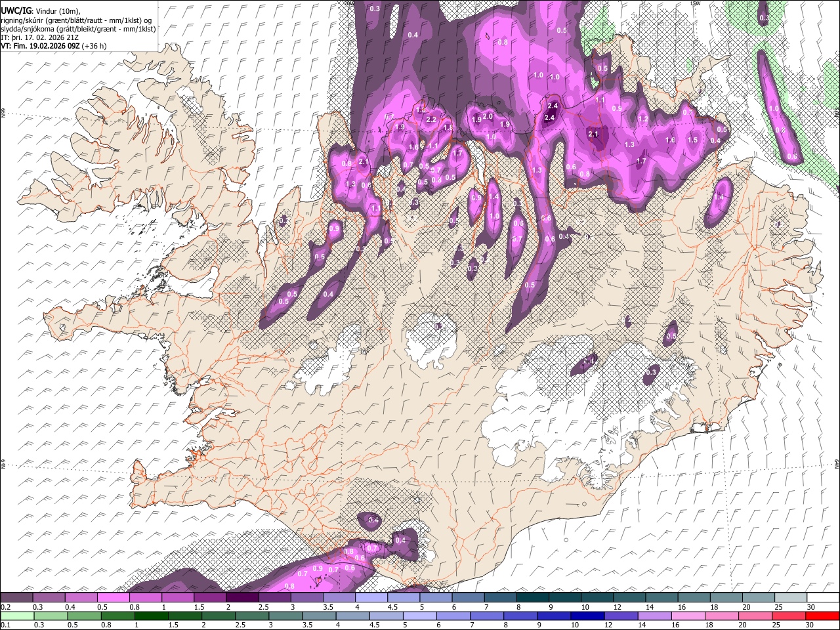The image size is (840, 630).
Task: Click the 'IT: þri. 17. 02. 2026 21Z' line
Action: pos(39,37)
